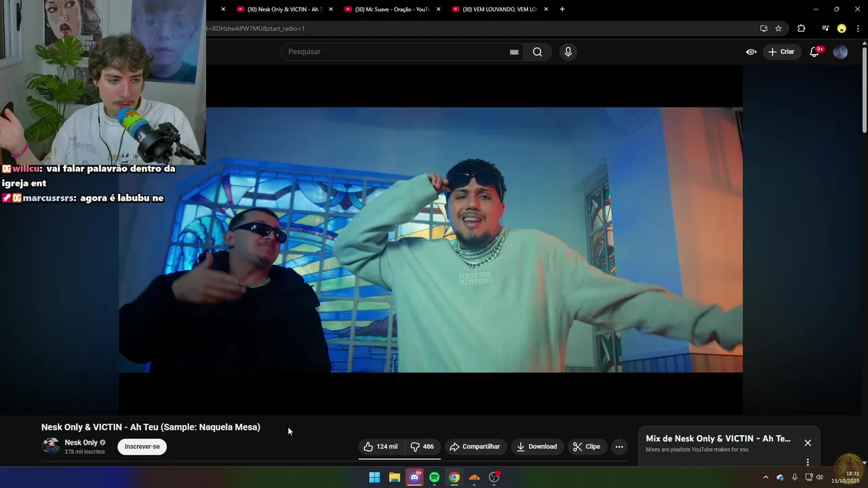Open the Windows Start menu
The image size is (868, 488).
coord(374,477)
